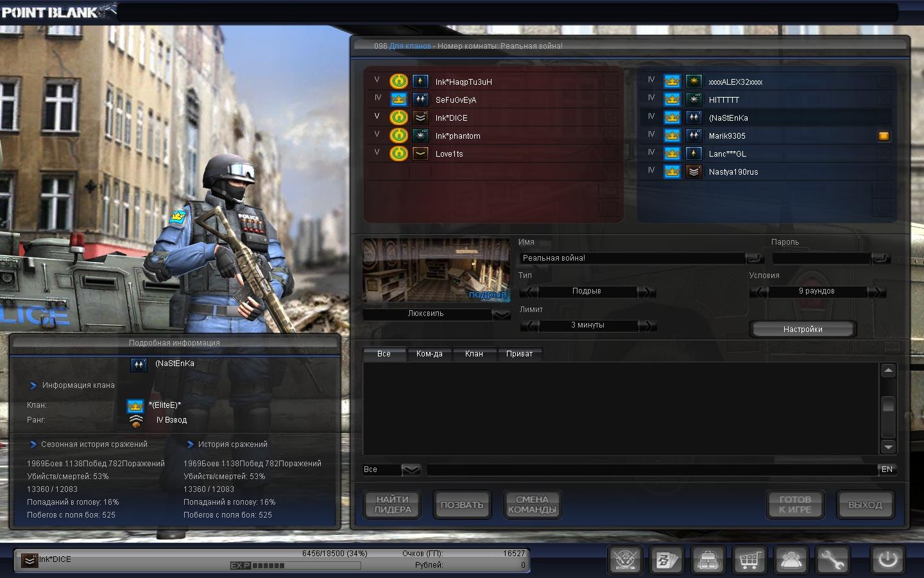This screenshot has width=924, height=578.
Task: Click the Люксвиль map preview thumbnail
Action: pyautogui.click(x=436, y=270)
